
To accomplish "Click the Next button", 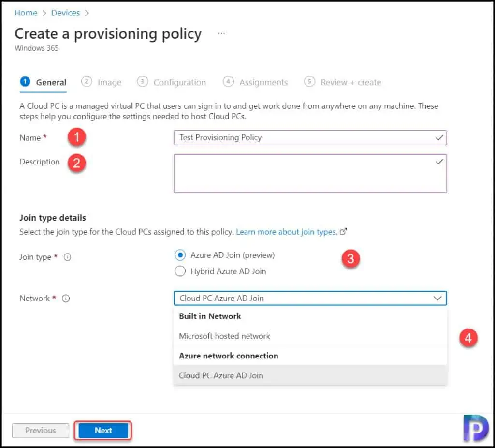I will tap(103, 430).
